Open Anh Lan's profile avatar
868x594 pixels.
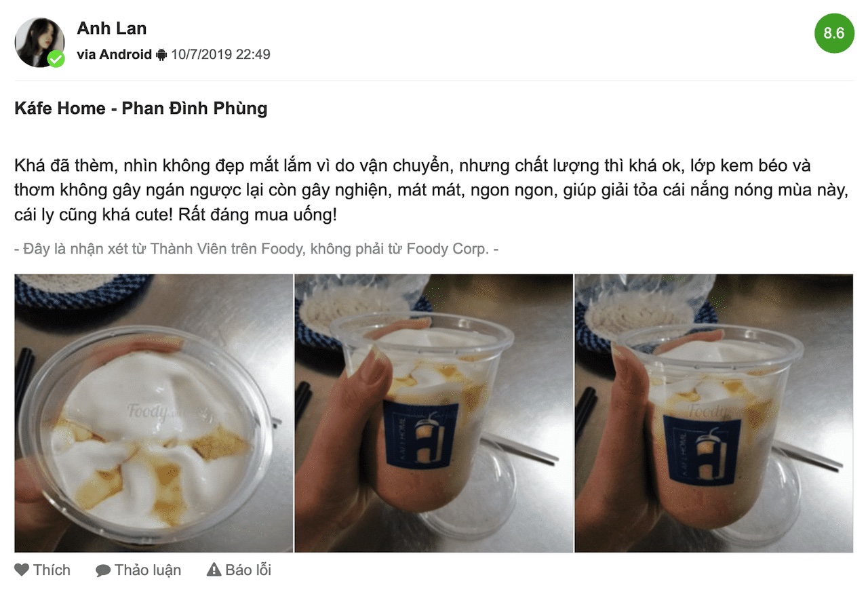pos(39,42)
